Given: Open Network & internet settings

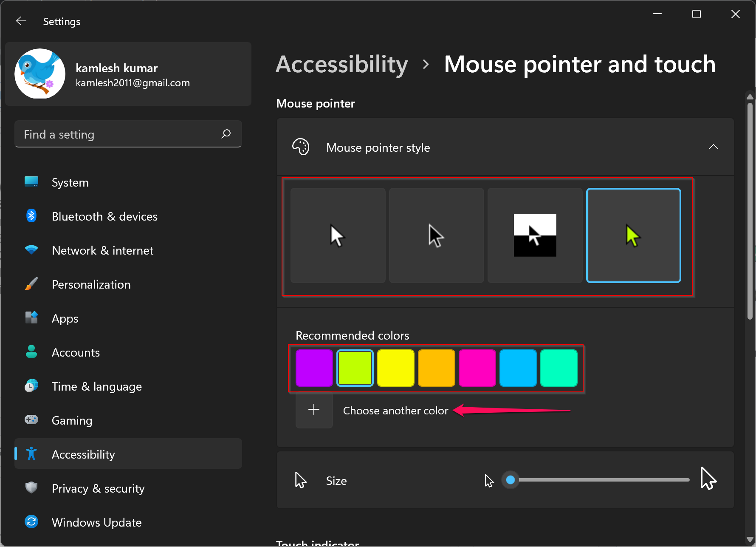Looking at the screenshot, I should [103, 250].
